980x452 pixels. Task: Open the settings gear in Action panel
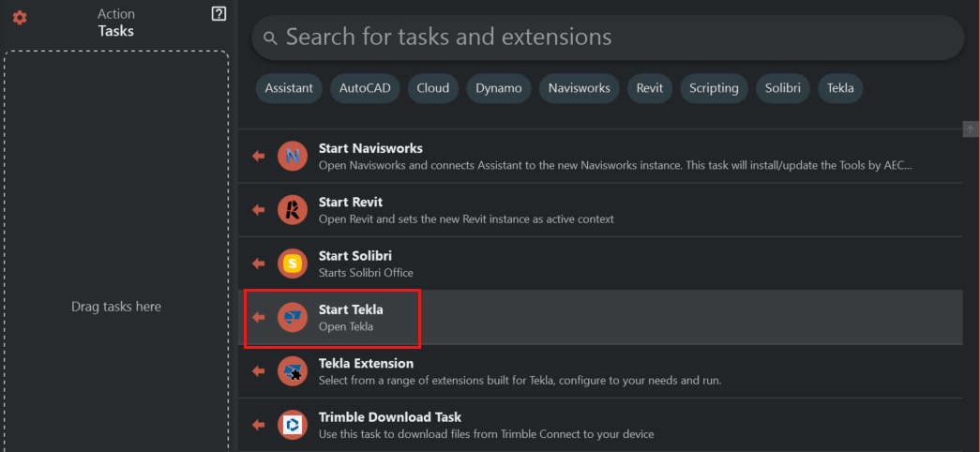point(20,18)
